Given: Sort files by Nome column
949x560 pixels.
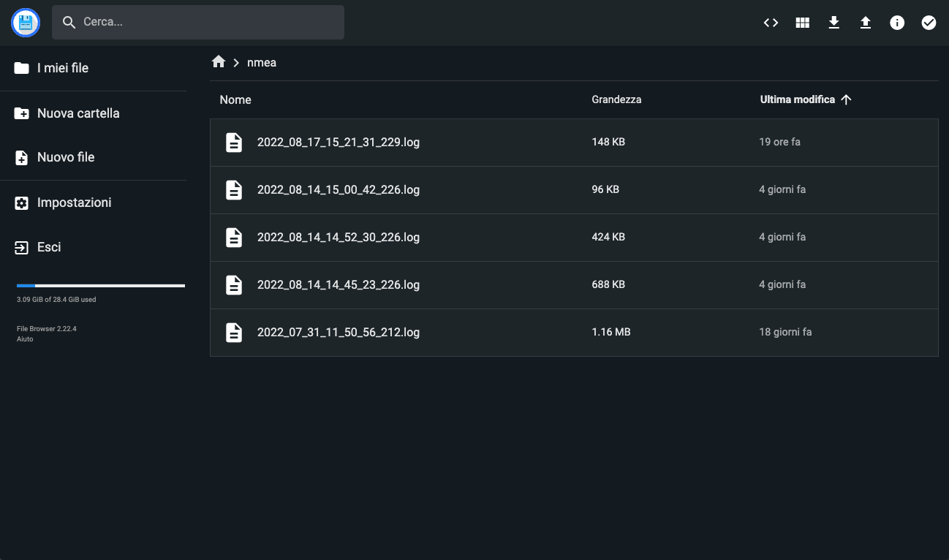Looking at the screenshot, I should 235,99.
